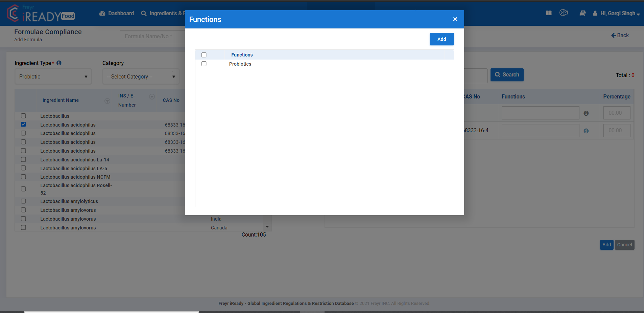644x313 pixels.
Task: Open the Dashboard speedometer icon
Action: [102, 13]
